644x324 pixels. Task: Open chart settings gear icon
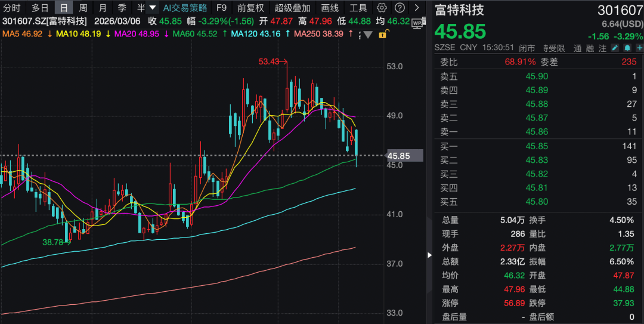[382, 8]
